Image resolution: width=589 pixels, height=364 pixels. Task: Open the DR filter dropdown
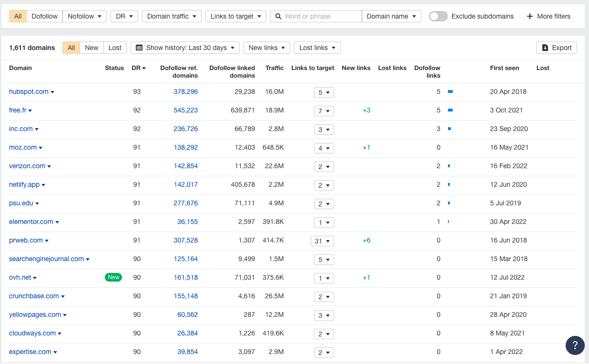(x=124, y=16)
